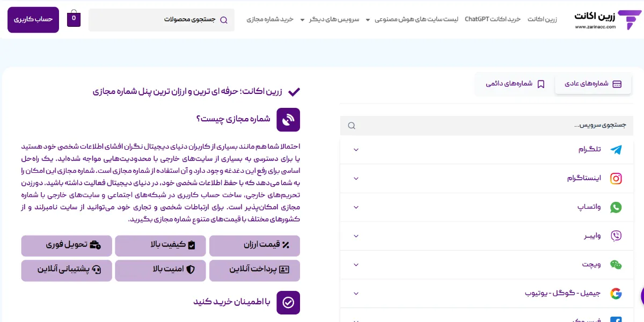This screenshot has width=644, height=322.
Task: Click the قیمت ارزان feature button
Action: [254, 245]
